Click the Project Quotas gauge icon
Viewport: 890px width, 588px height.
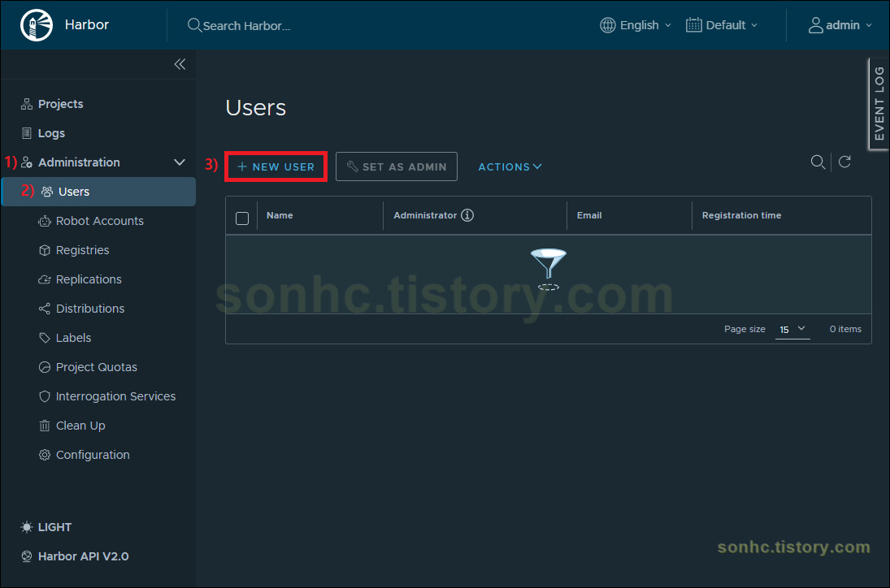[44, 367]
